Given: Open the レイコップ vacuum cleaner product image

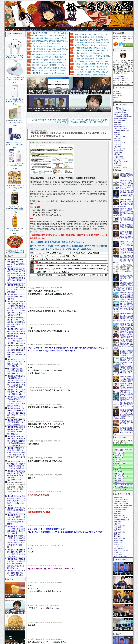Looking at the screenshot, I should point(15,69).
